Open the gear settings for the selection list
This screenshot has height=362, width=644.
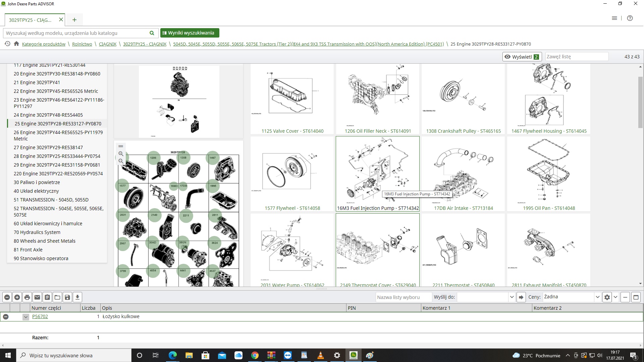click(x=607, y=297)
